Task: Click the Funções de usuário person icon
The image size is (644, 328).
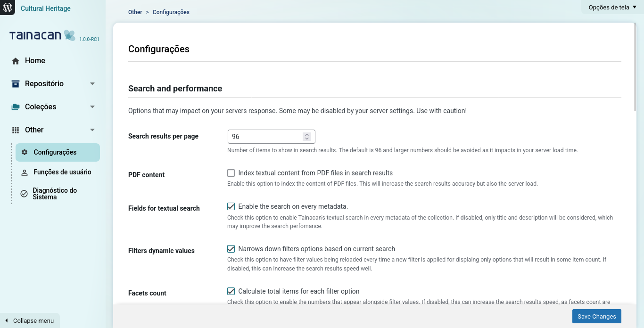Action: (25, 172)
